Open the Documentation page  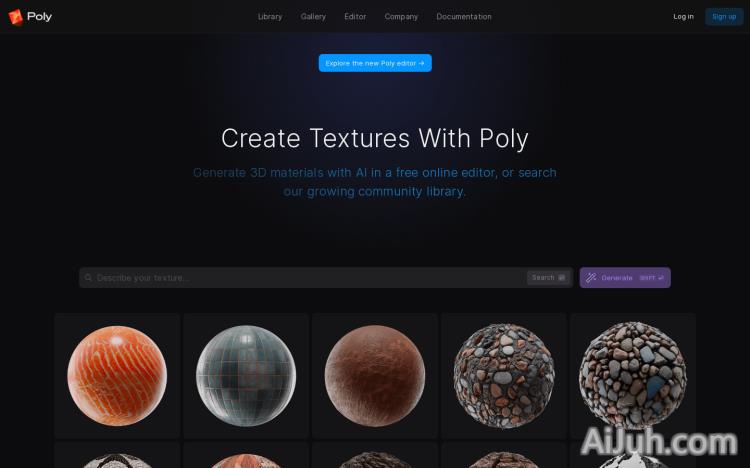tap(463, 16)
